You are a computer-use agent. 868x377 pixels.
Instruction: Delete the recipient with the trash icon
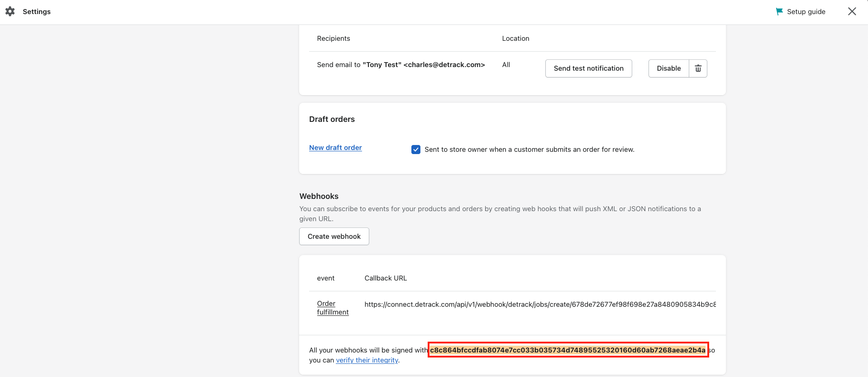698,68
